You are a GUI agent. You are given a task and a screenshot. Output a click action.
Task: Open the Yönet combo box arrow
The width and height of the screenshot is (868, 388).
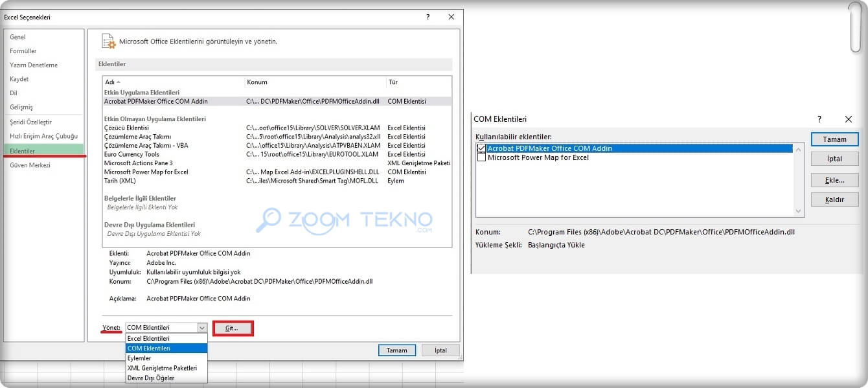(202, 328)
